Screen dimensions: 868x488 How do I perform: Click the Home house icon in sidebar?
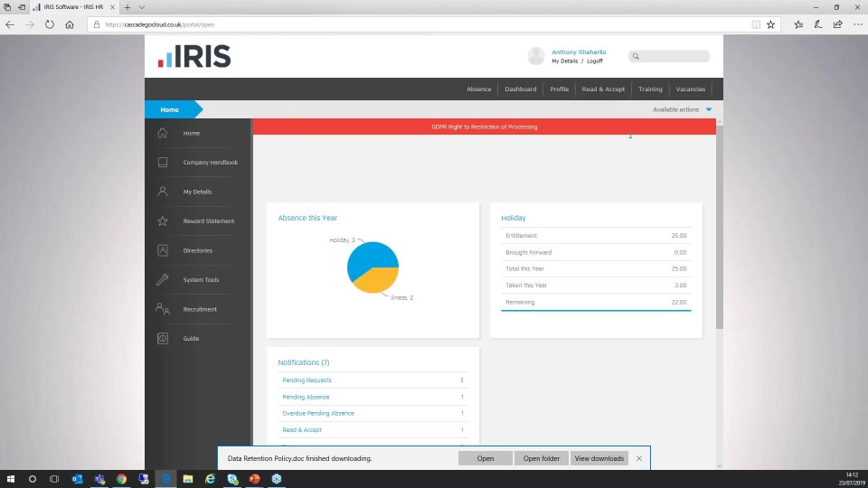[162, 133]
